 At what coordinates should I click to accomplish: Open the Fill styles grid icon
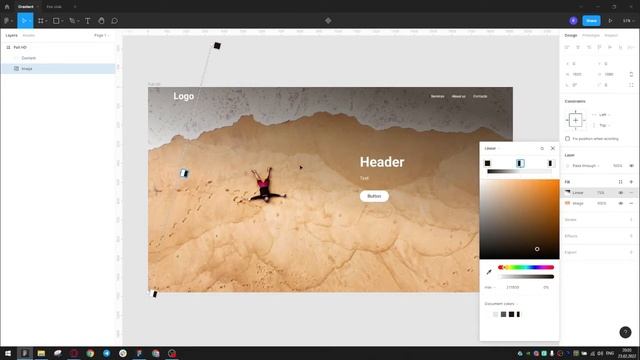(x=620, y=182)
